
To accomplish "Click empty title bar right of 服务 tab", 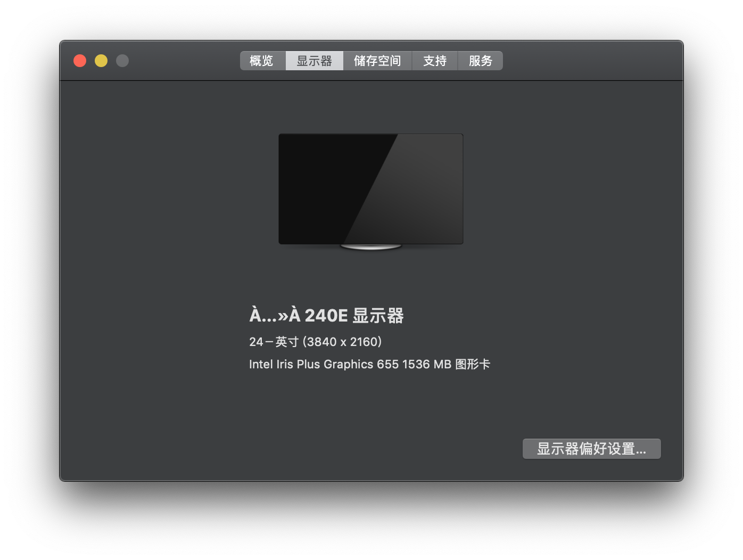I will 585,61.
